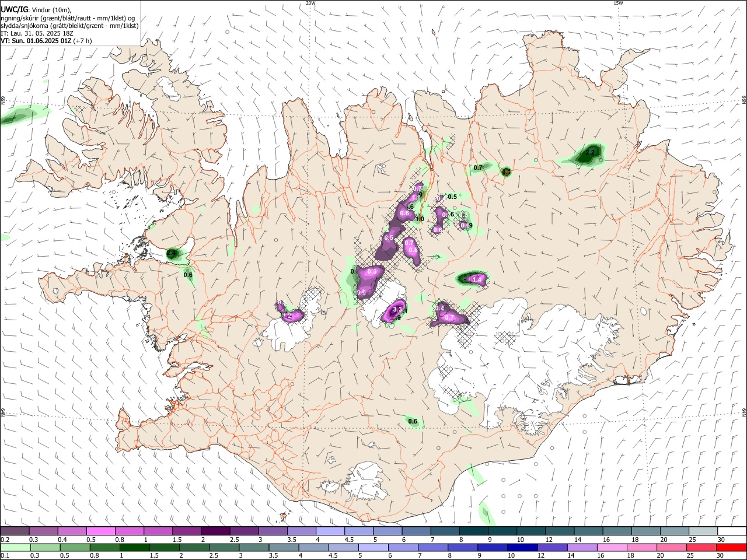The height and width of the screenshot is (560, 747).
Task: Select the bright red rain swatch after 30
Action: point(732,547)
